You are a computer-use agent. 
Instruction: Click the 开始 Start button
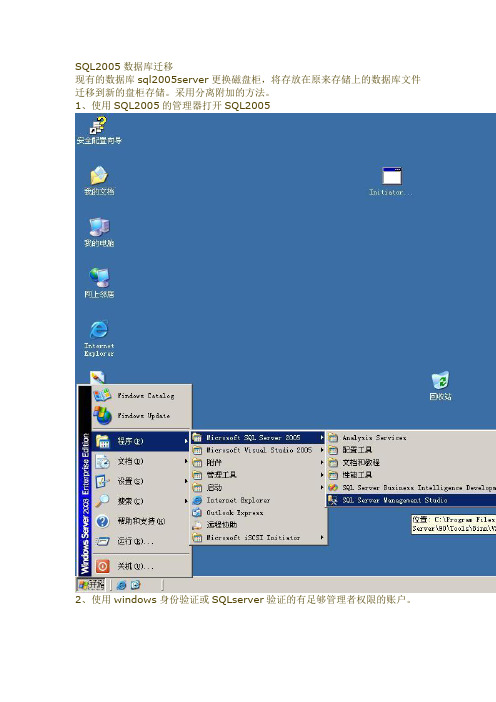point(91,585)
